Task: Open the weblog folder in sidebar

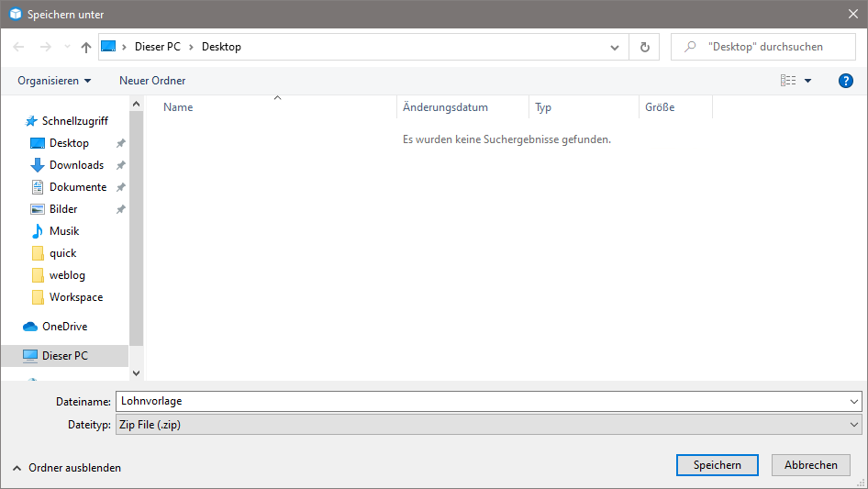Action: tap(67, 275)
